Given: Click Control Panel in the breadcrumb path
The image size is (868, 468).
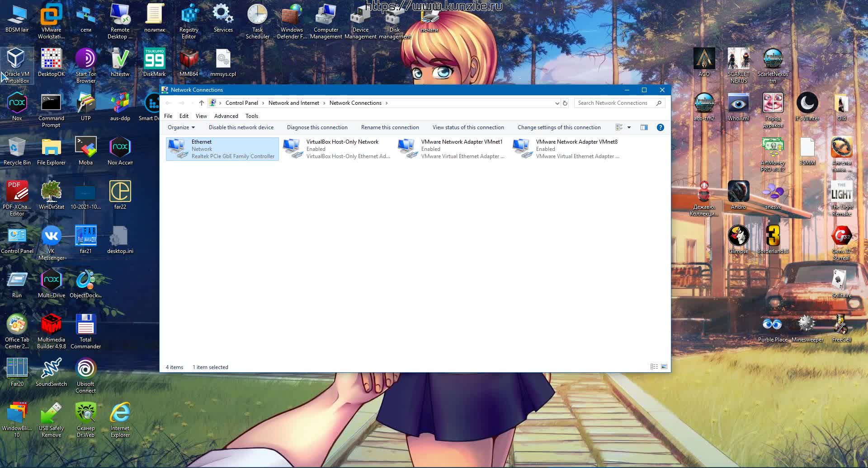Looking at the screenshot, I should [x=242, y=103].
